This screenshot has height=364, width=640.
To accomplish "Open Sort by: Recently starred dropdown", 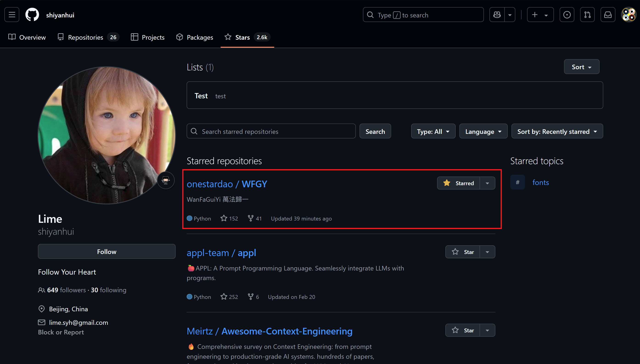I will [x=557, y=131].
